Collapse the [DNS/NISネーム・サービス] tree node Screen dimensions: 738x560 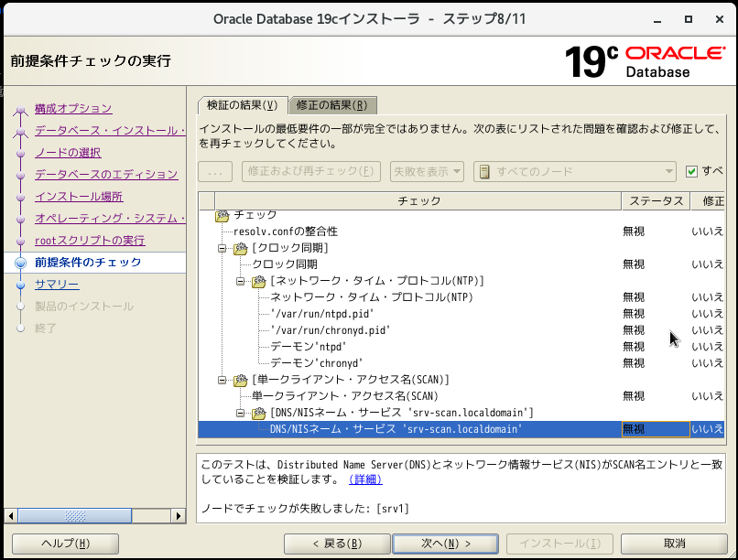(241, 413)
